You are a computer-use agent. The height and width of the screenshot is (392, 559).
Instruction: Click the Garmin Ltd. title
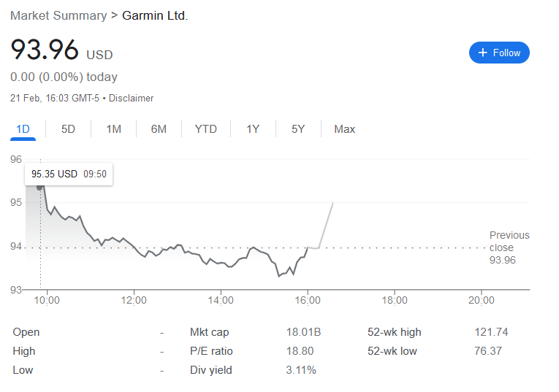pos(155,15)
